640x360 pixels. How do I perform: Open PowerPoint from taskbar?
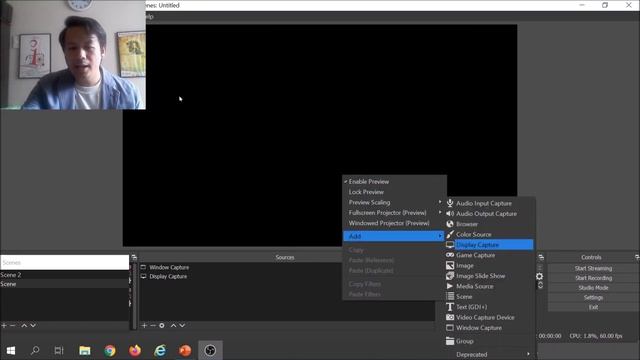[185, 351]
